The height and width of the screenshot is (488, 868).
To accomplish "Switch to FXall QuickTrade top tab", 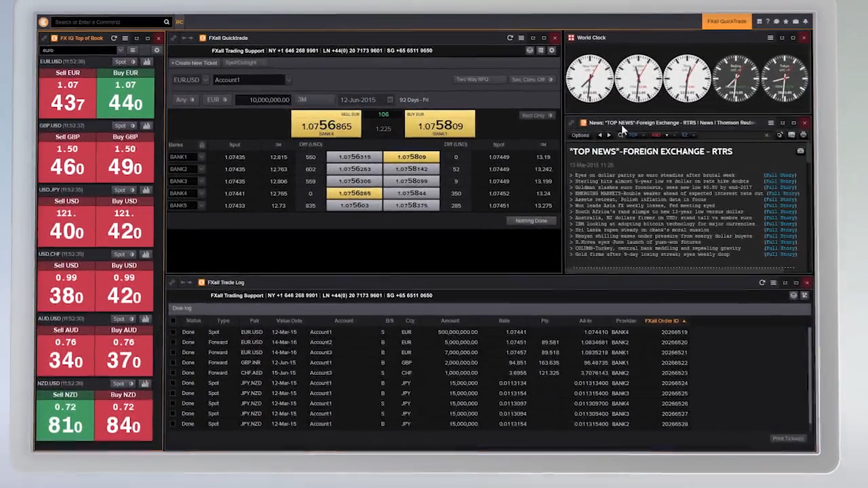I will point(726,22).
